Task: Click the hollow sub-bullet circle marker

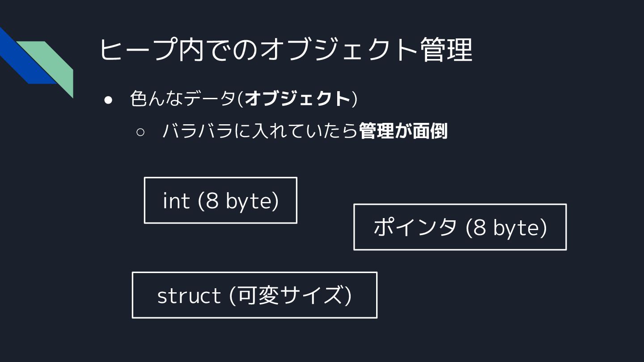Action: (x=140, y=132)
